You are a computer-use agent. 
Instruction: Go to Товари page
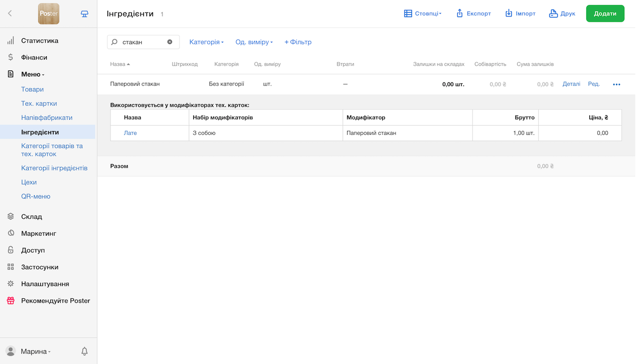(32, 89)
